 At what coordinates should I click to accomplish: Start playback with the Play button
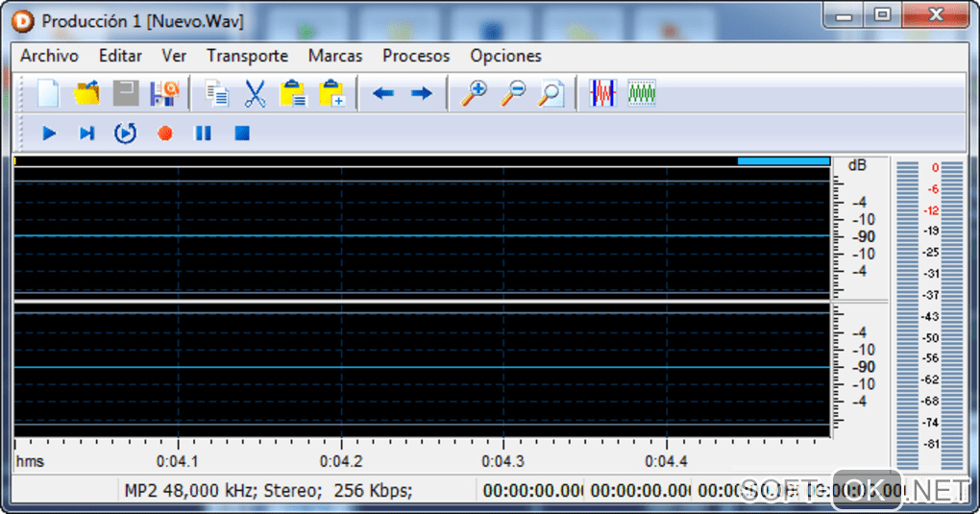point(49,134)
